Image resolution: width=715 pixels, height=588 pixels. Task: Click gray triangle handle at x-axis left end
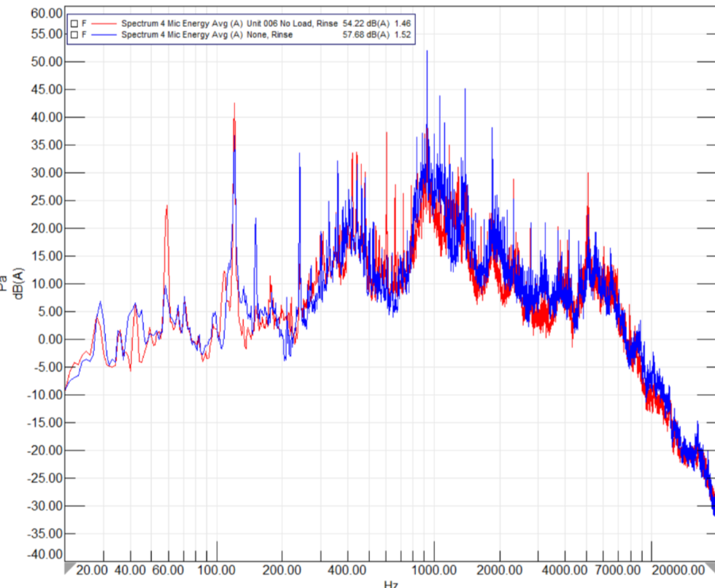pyautogui.click(x=69, y=568)
